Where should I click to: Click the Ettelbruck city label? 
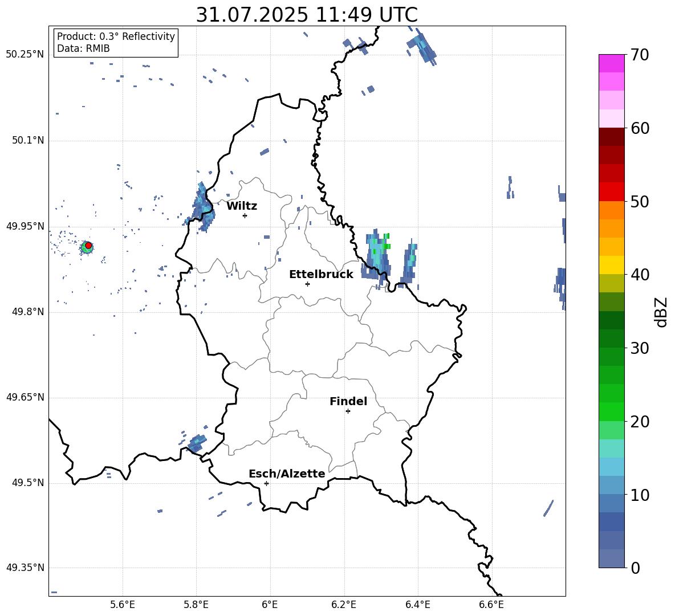click(x=321, y=275)
